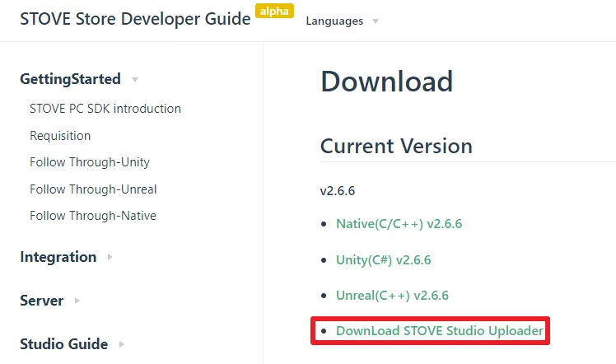The image size is (616, 364).
Task: Select the Download page heading
Action: (x=386, y=82)
